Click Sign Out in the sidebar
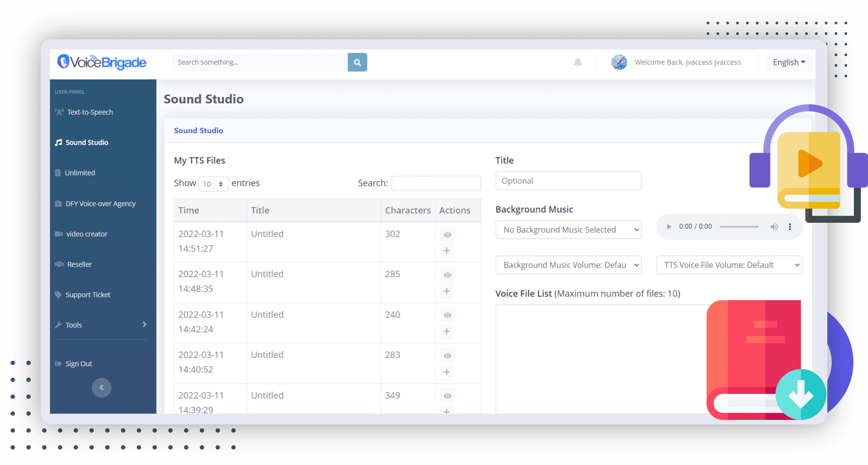Image resolution: width=868 pixels, height=465 pixels. [x=79, y=364]
